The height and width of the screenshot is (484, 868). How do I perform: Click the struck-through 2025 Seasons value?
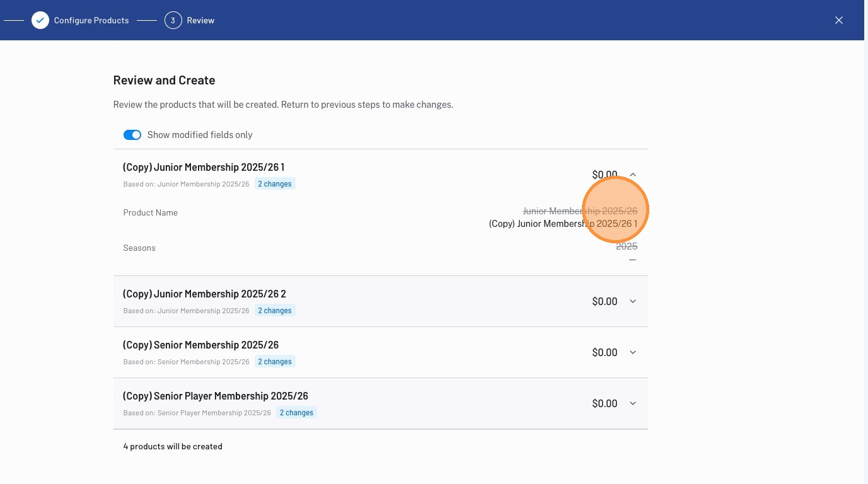coord(627,246)
